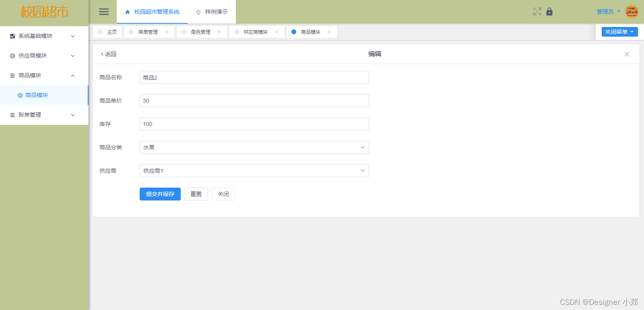Image resolution: width=644 pixels, height=310 pixels.
Task: Click the 商品模块 submenu item icon
Action: click(20, 95)
